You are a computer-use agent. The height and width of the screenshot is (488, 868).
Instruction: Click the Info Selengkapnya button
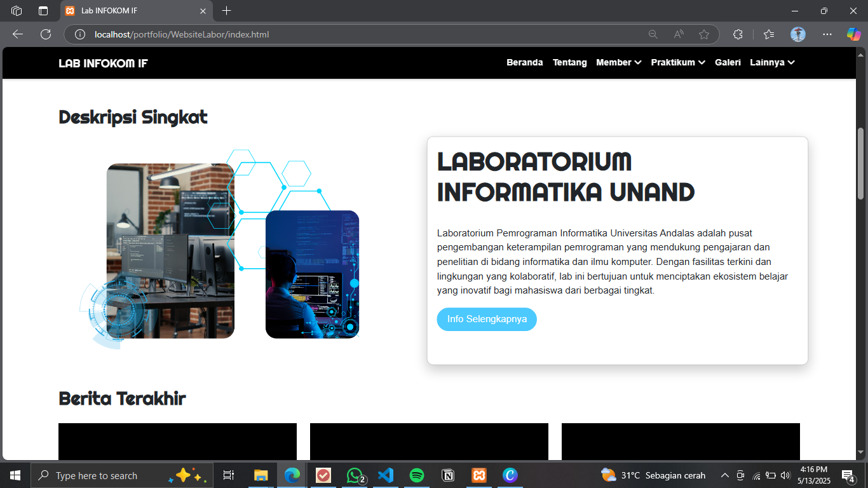(x=487, y=319)
